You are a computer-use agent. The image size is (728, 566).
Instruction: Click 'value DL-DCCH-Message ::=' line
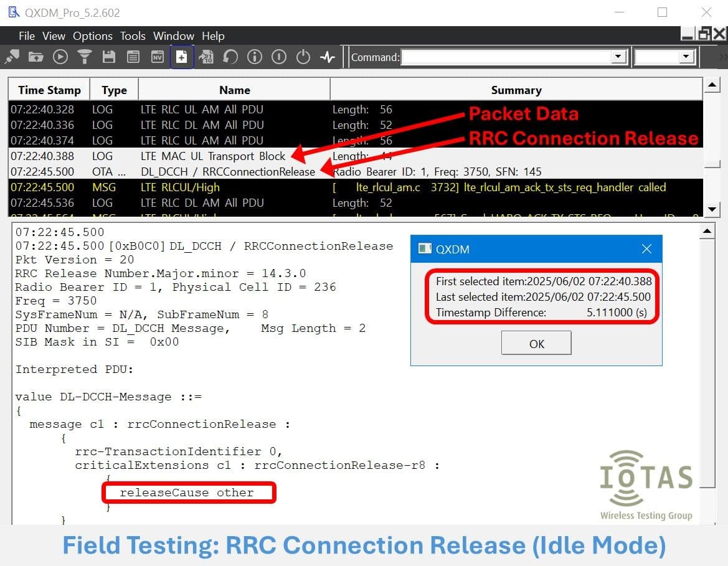(108, 397)
